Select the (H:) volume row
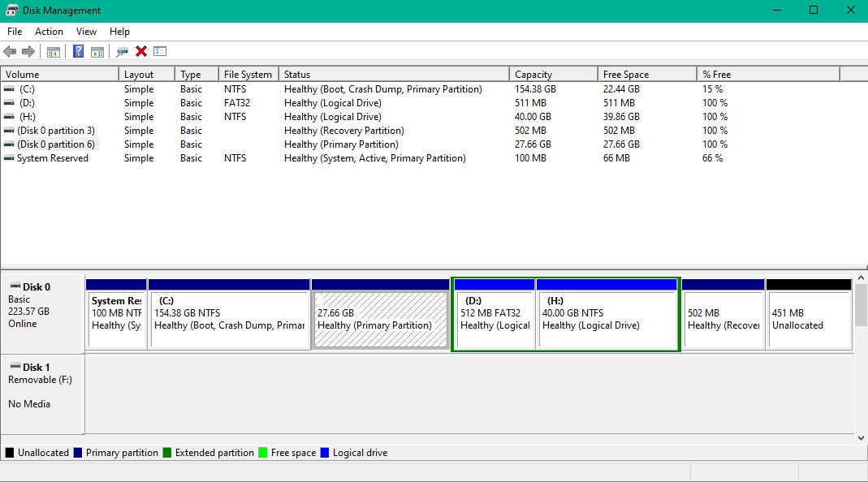Image resolution: width=868 pixels, height=482 pixels. (x=421, y=116)
